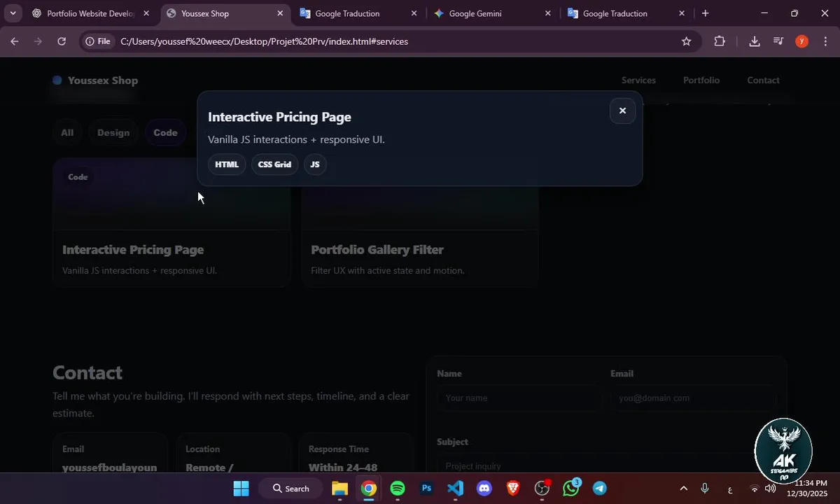The width and height of the screenshot is (840, 504).
Task: Open a new browser tab
Action: tap(705, 13)
